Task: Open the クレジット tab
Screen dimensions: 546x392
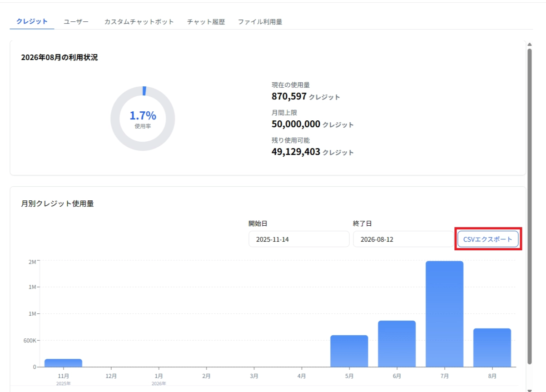Action: click(x=32, y=21)
